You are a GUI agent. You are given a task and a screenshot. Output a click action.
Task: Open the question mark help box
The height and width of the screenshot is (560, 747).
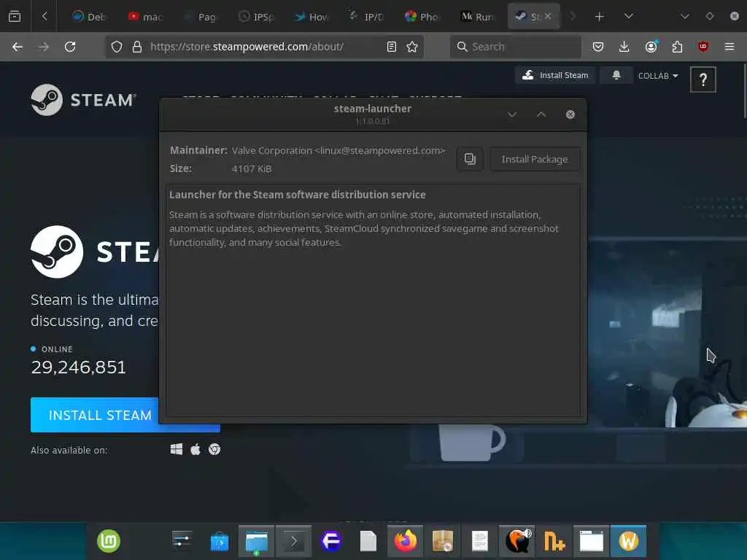tap(703, 79)
